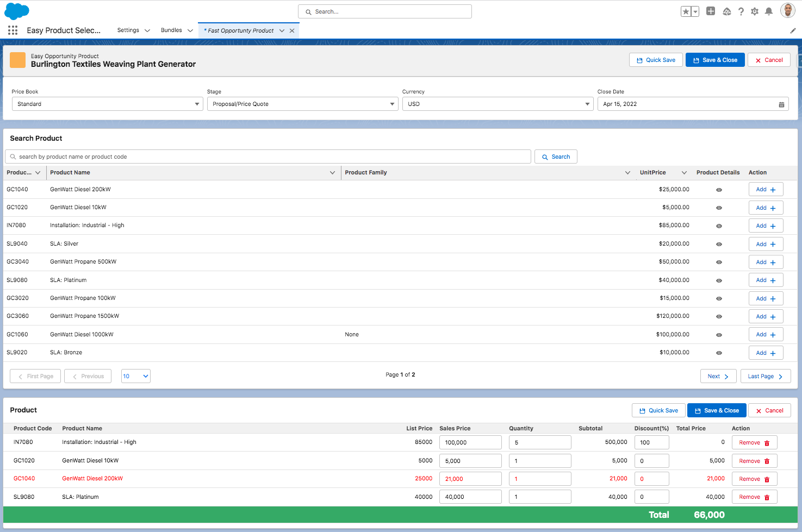This screenshot has width=802, height=532.
Task: Open the Settings nav tab
Action: click(128, 30)
